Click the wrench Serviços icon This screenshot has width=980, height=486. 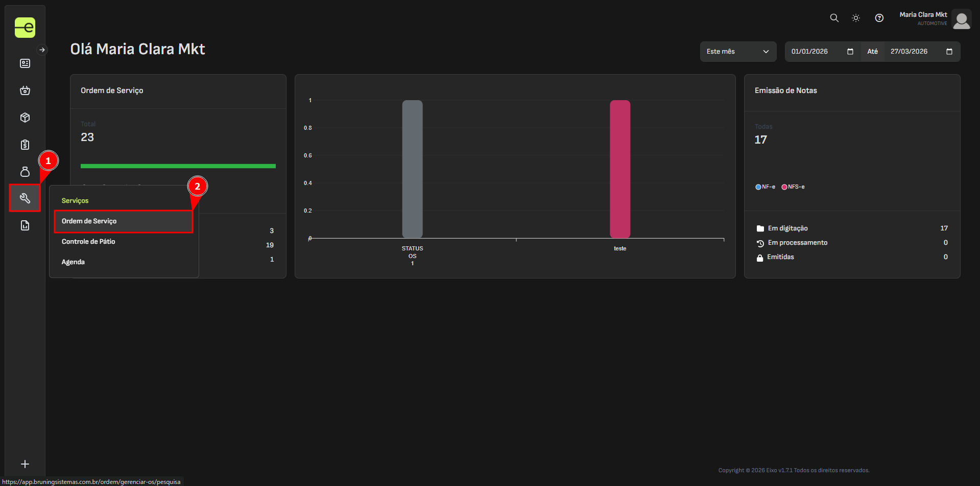tap(25, 198)
